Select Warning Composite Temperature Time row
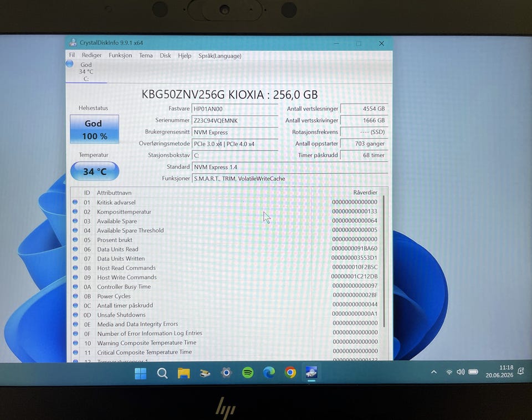The image size is (532, 420). (226, 343)
